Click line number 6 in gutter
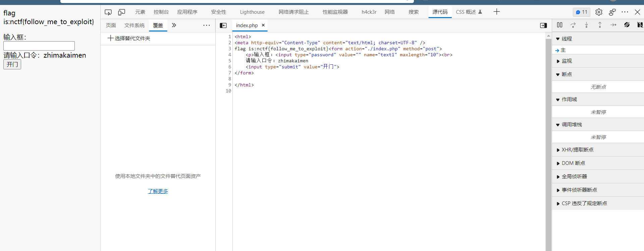644x251 pixels. tap(230, 67)
